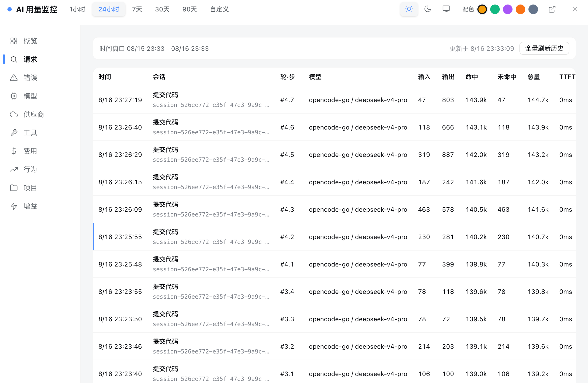Viewport: 588px width, 383px height.
Task: Open the request row at 8/16 23:23:55
Action: click(x=334, y=292)
